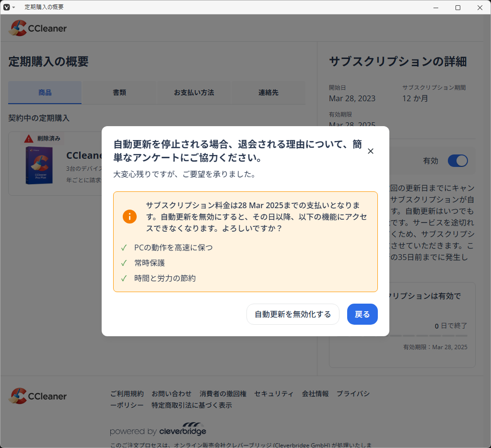
Task: Click the CCleaner Pro Plus box thumbnail
Action: pos(39,165)
